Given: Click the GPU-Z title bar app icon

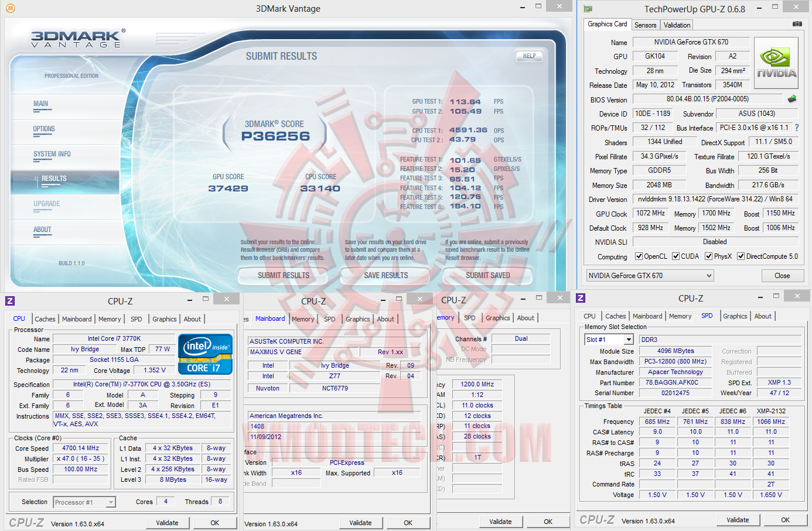Looking at the screenshot, I should pyautogui.click(x=588, y=9).
